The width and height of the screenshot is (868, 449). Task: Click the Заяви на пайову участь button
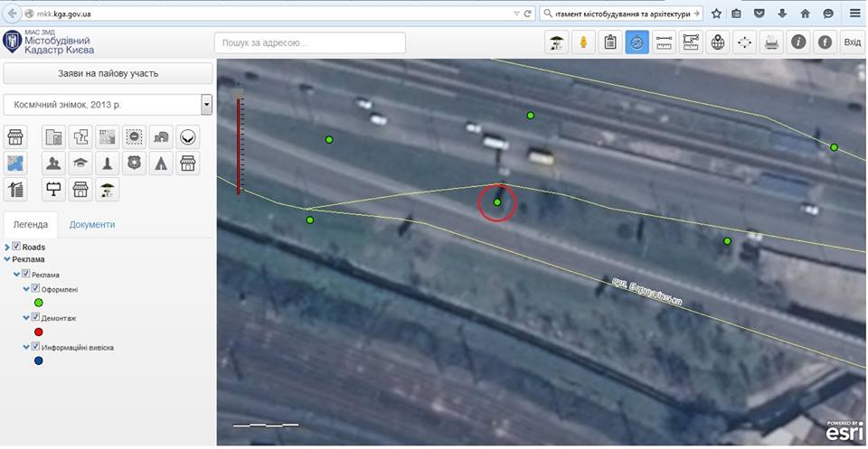108,73
